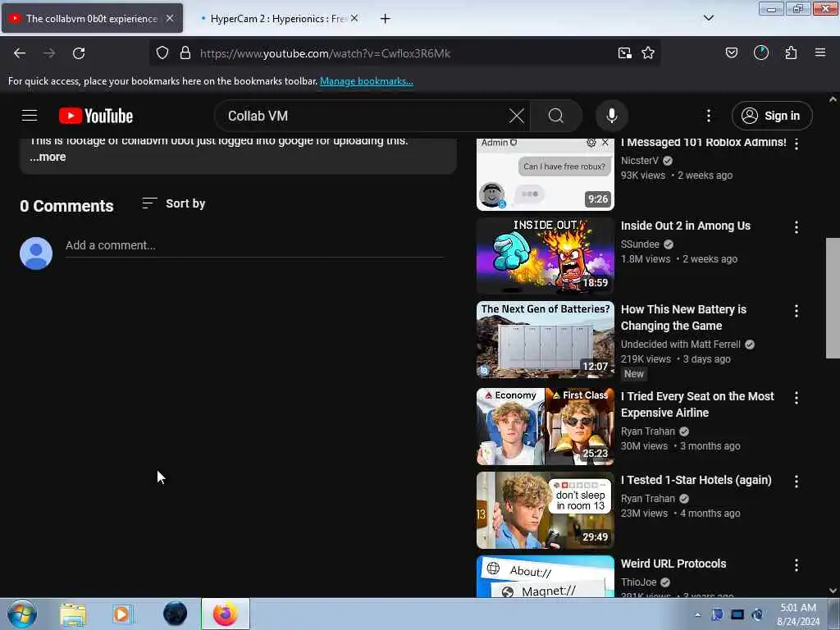Close the collabvm 0b0t tab
Screen dimensions: 840x630
point(170,18)
